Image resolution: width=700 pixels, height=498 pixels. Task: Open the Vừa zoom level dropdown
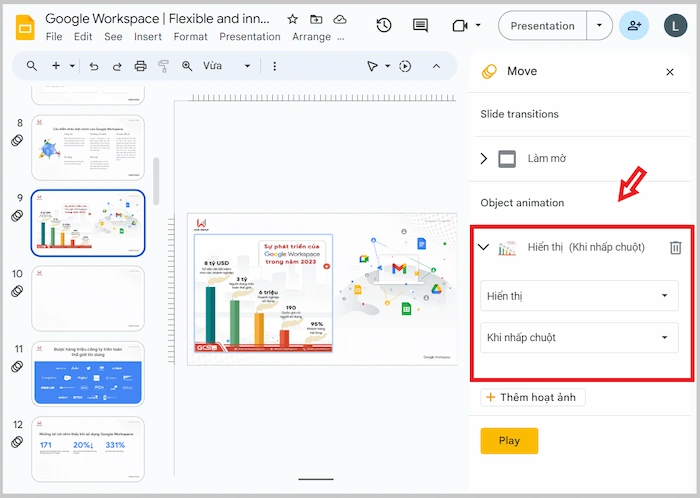coord(226,66)
